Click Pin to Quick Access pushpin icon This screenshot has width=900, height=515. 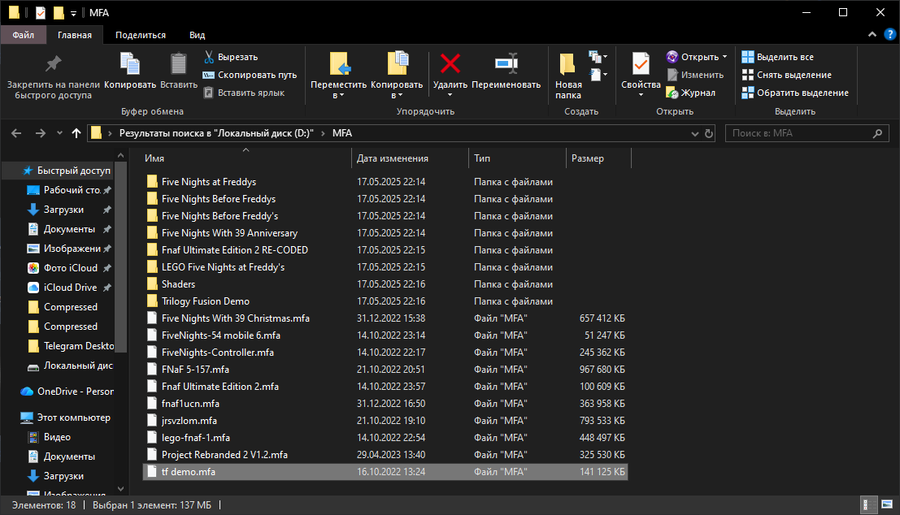(53, 64)
